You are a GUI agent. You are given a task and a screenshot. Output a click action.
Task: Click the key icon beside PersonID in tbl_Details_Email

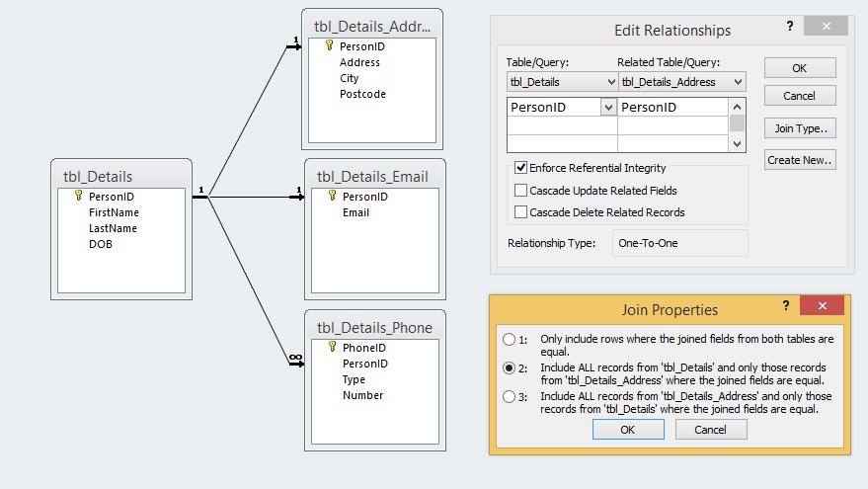332,196
